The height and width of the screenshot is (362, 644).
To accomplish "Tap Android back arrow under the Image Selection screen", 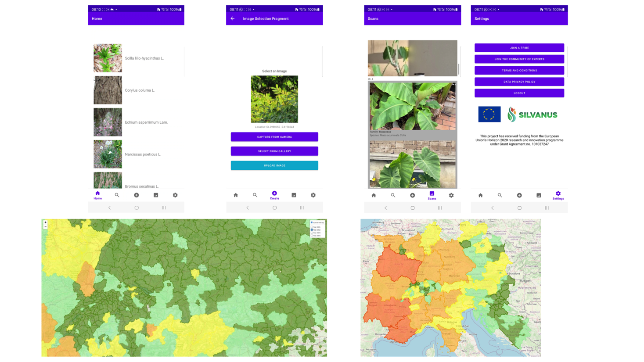I will [x=248, y=208].
